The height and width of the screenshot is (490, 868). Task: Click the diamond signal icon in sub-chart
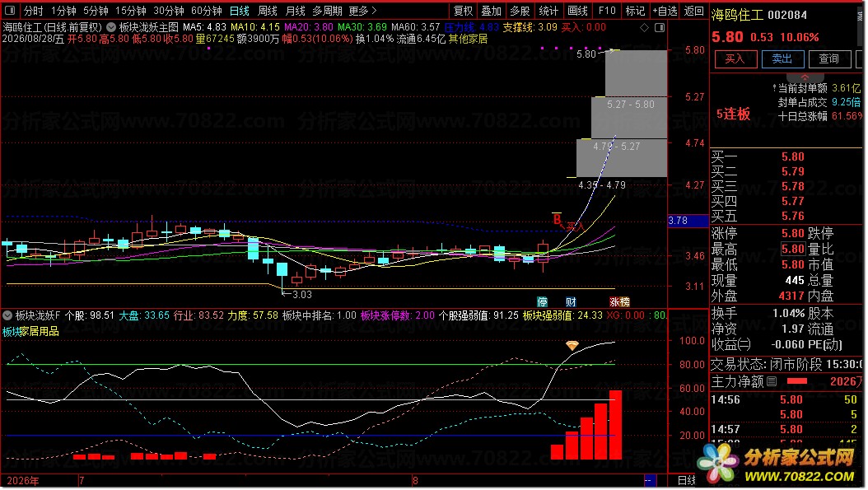pos(572,346)
